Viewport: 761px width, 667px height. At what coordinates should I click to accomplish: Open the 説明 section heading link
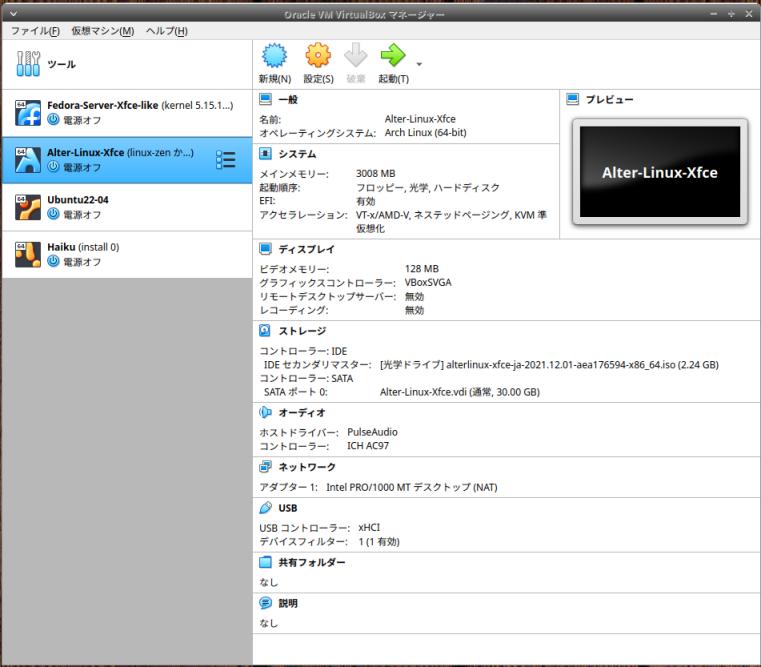[288, 603]
